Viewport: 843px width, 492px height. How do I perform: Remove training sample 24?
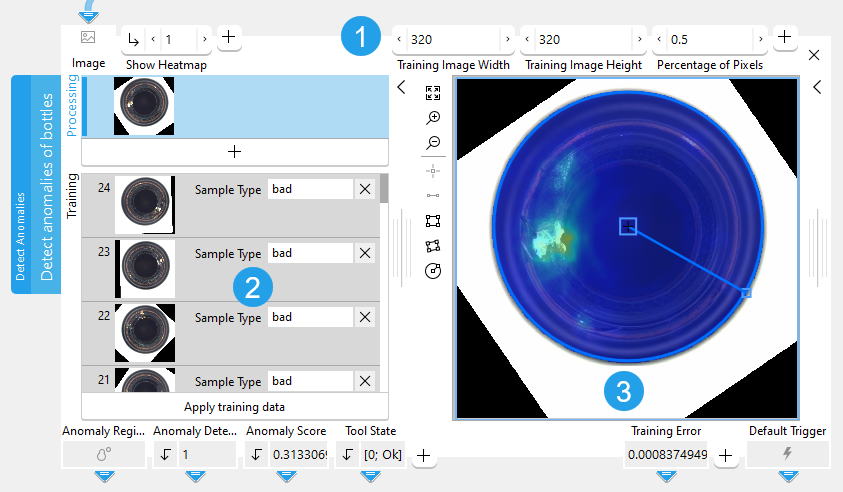365,189
